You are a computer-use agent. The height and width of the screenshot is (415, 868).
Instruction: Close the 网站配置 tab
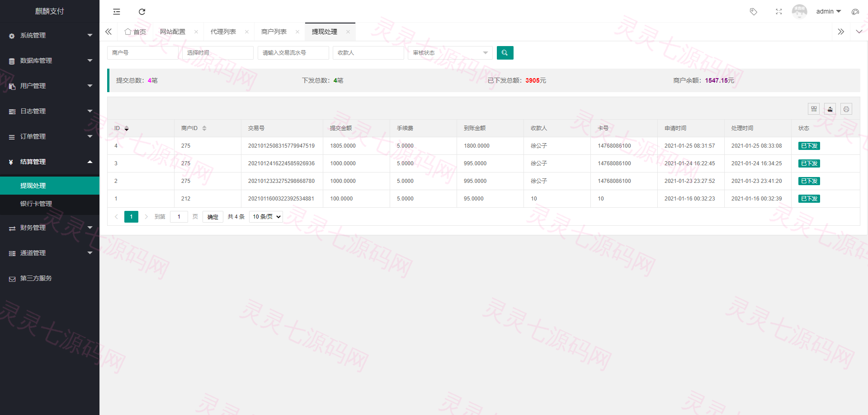pos(196,32)
